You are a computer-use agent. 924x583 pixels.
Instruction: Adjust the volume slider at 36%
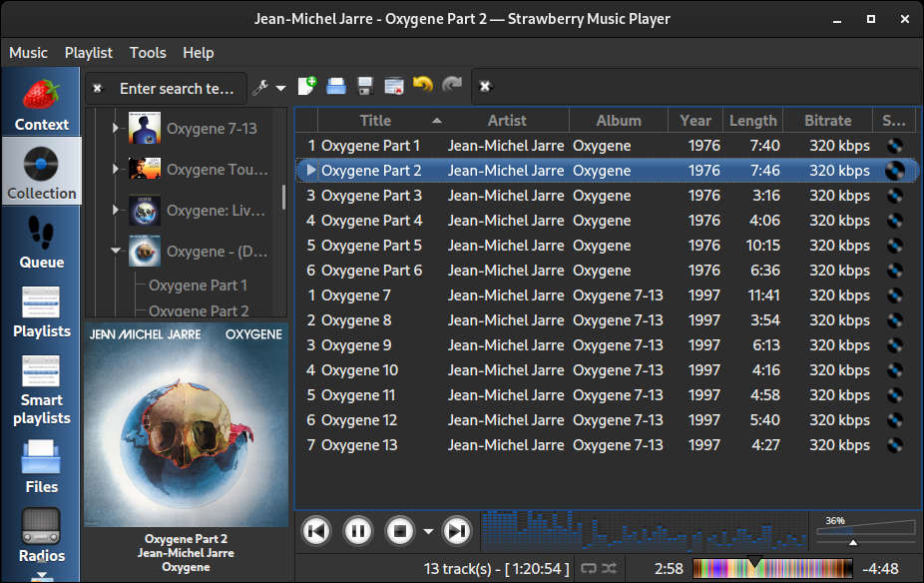pyautogui.click(x=866, y=531)
